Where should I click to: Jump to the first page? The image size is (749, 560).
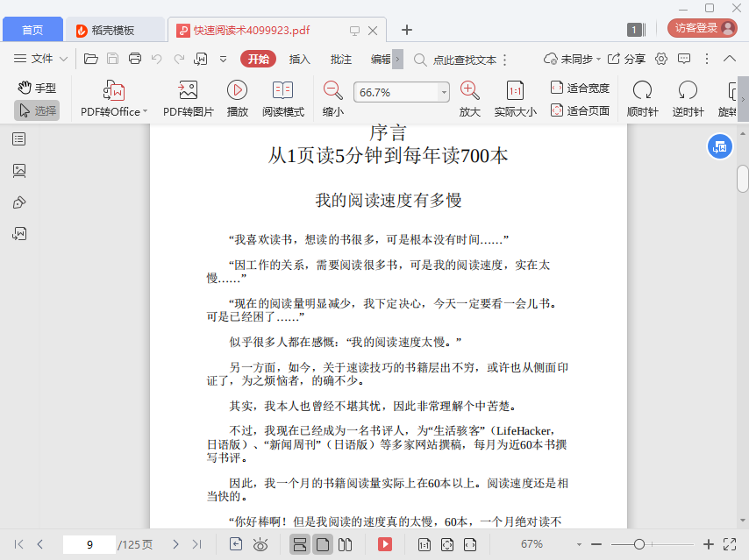point(18,544)
